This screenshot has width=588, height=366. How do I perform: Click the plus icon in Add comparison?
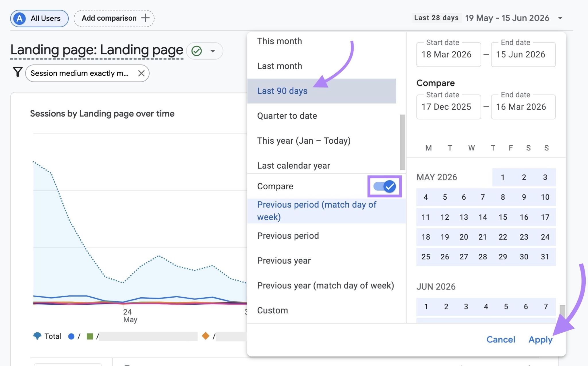[x=146, y=18]
